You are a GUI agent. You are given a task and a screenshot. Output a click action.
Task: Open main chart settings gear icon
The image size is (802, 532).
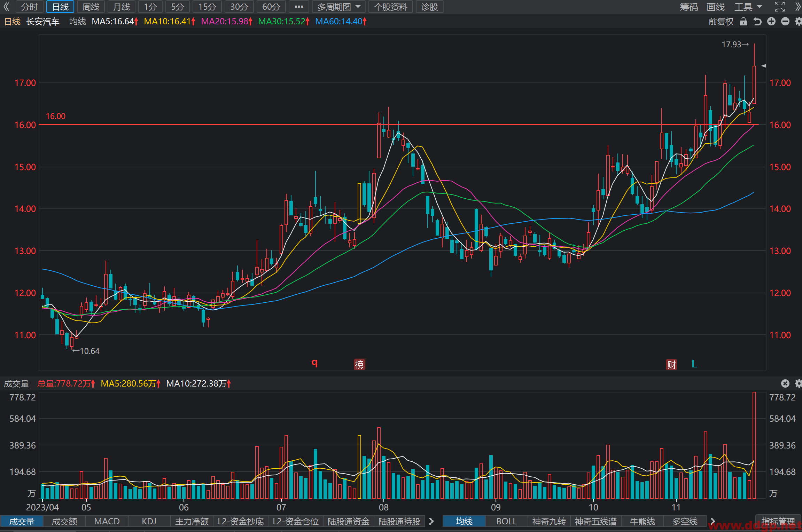[798, 22]
